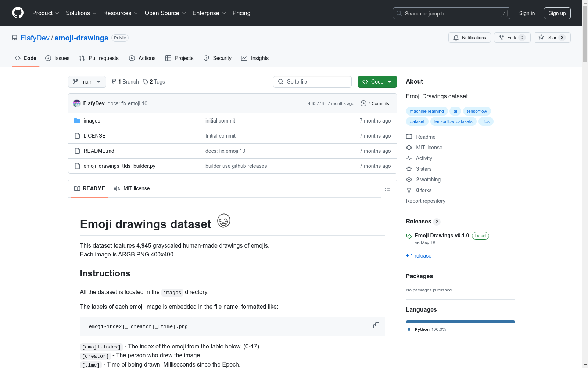Click the Go to file search field
Viewport: 588px width, 368px height.
coord(312,82)
